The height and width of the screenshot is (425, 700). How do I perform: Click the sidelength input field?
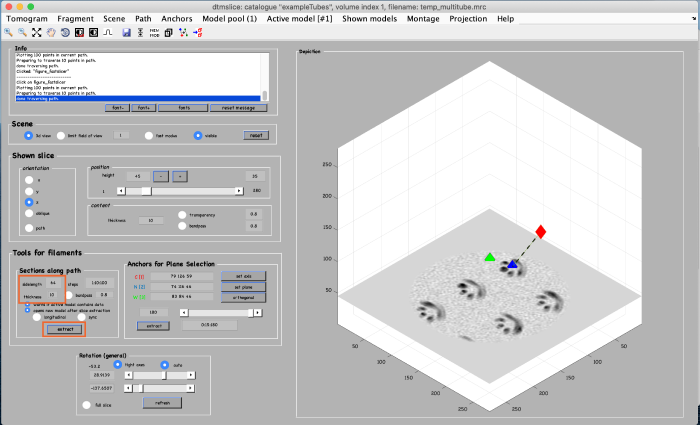click(x=54, y=284)
